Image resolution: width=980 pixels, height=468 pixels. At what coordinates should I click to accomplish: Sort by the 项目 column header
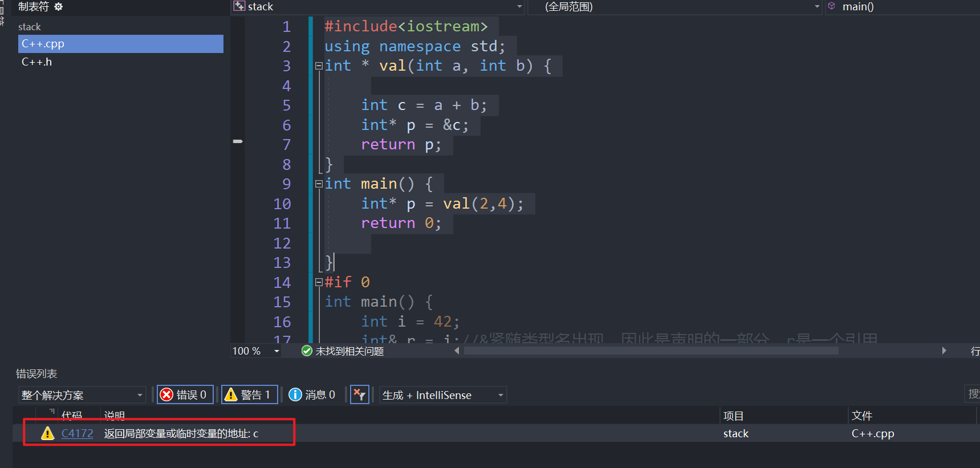[733, 416]
